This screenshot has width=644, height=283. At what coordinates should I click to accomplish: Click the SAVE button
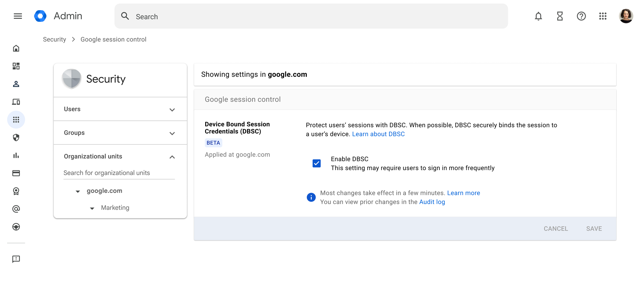[594, 229]
